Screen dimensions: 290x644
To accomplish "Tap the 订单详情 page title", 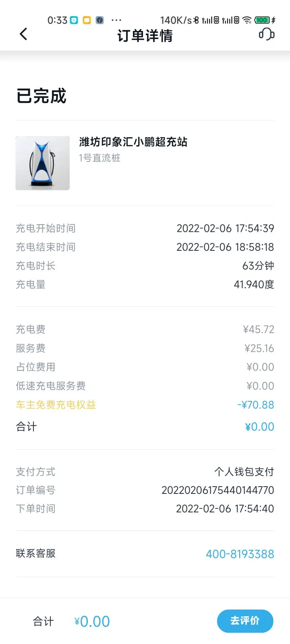I will [x=145, y=35].
